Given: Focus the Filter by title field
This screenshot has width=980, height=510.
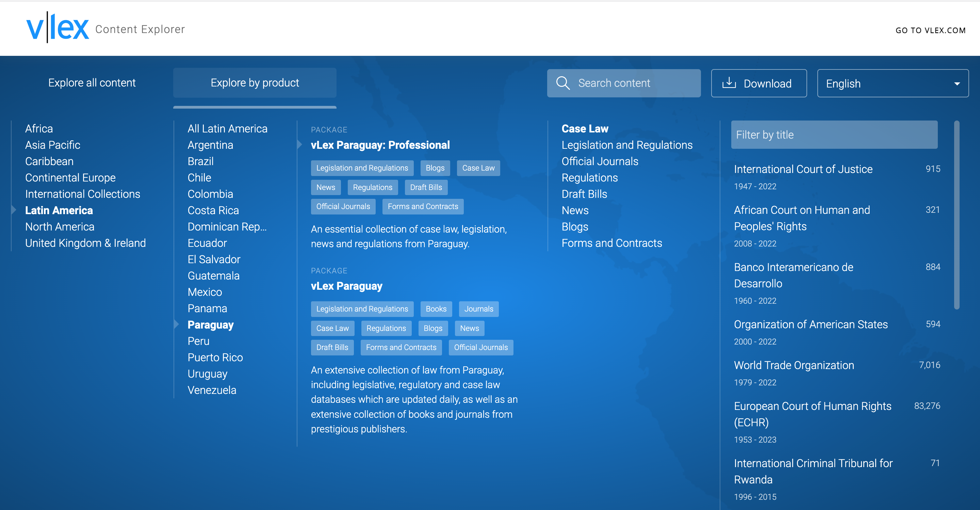Looking at the screenshot, I should pos(834,135).
